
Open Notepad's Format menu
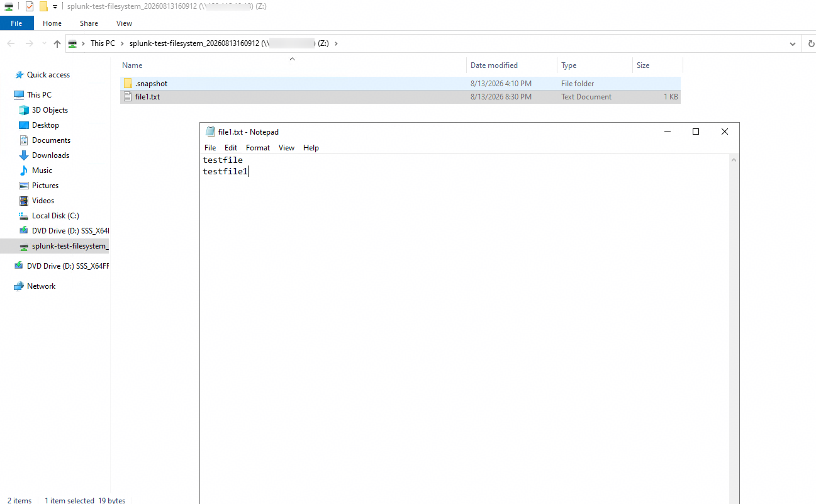pos(258,148)
